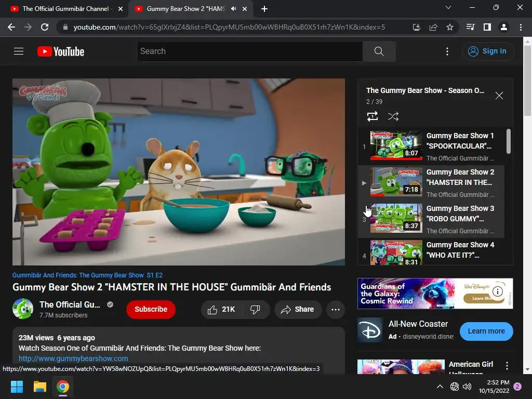Close the playlist panel with X

(x=499, y=96)
